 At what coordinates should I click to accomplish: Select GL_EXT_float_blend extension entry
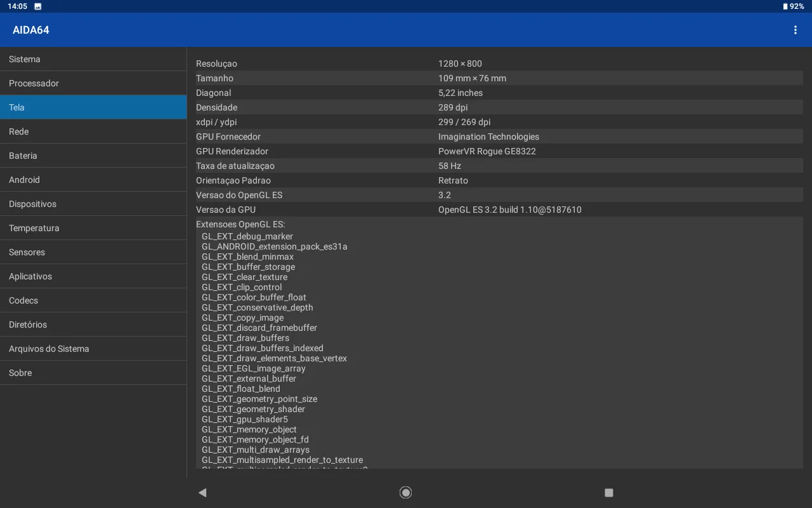pyautogui.click(x=241, y=389)
